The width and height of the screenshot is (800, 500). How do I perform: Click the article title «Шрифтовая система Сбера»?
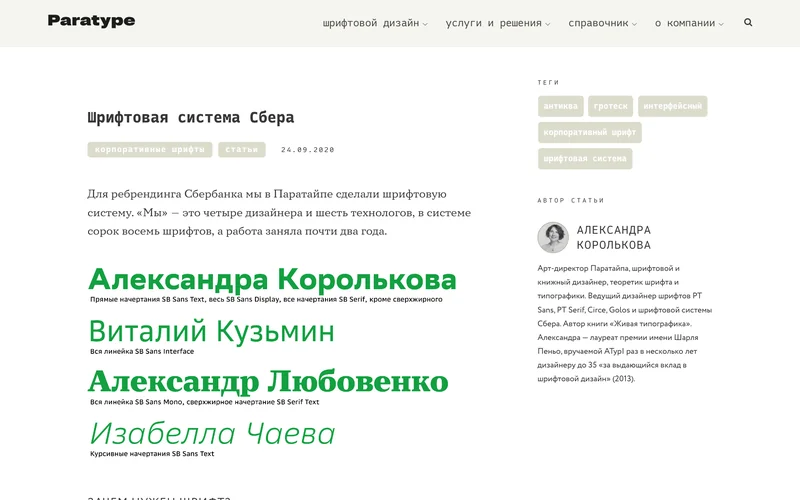click(191, 117)
